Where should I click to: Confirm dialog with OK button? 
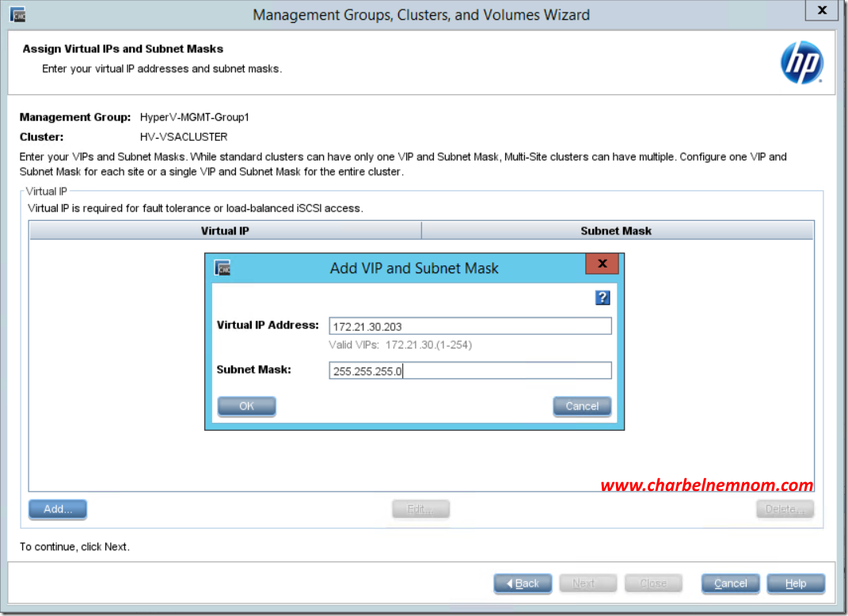[246, 406]
